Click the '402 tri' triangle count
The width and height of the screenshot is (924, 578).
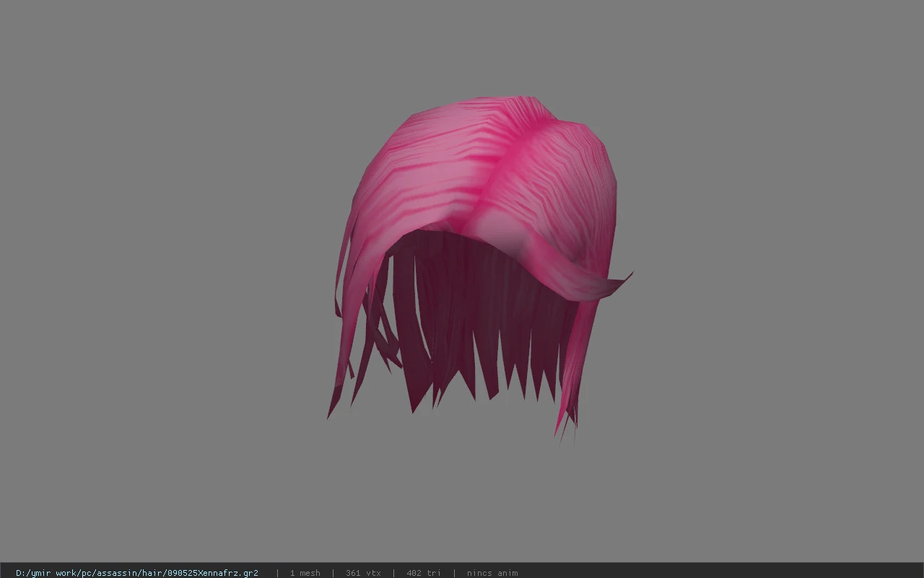click(424, 573)
